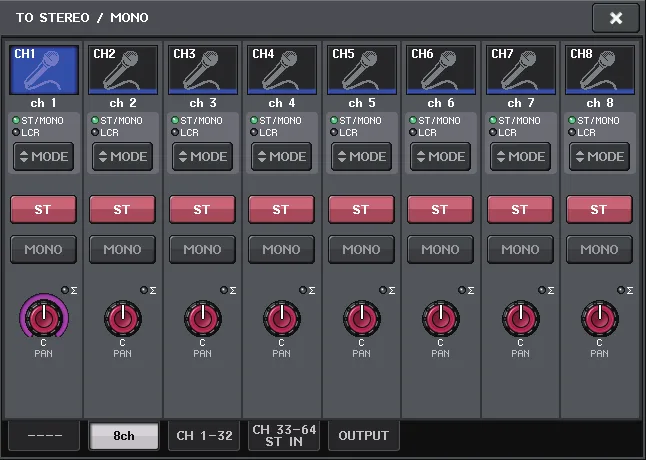The height and width of the screenshot is (460, 646).
Task: Switch MODE selector on ch 6
Action: [440, 156]
